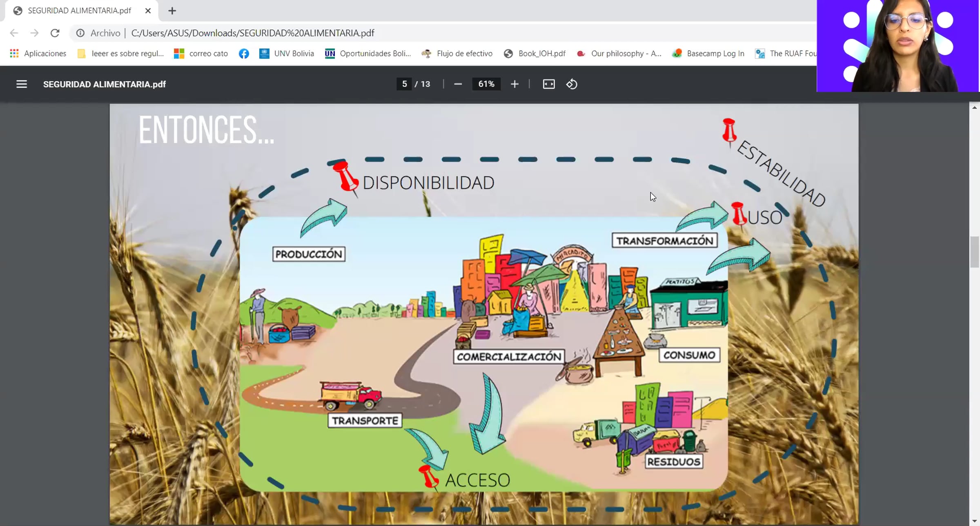Screen dimensions: 980x526
Task: Select the SEGURIDAD ALIMENTARIA.pdf tab
Action: [x=80, y=11]
